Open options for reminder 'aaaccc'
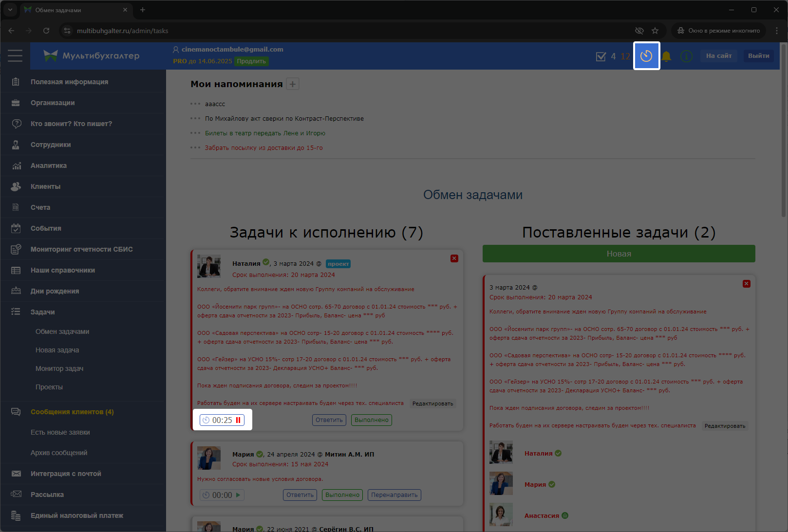 pos(195,104)
